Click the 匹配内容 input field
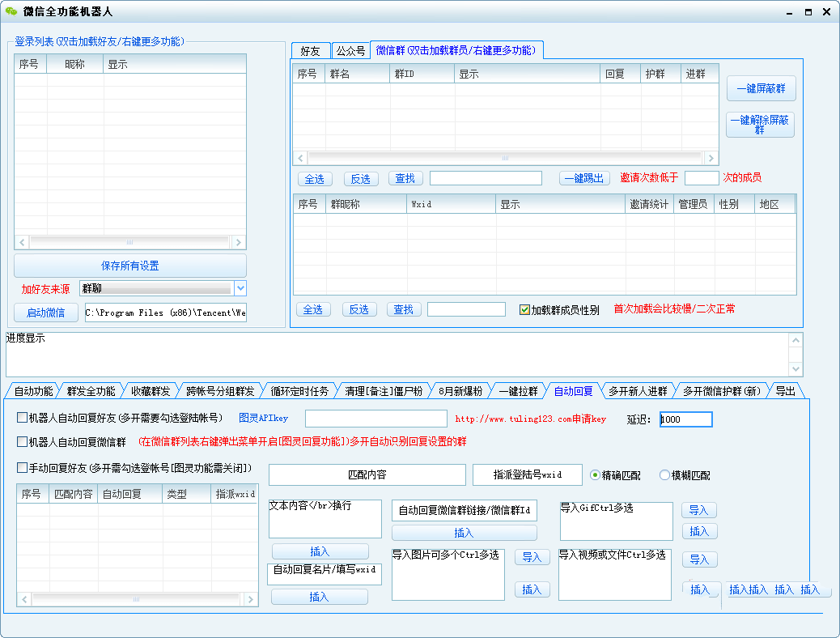 coord(367,474)
